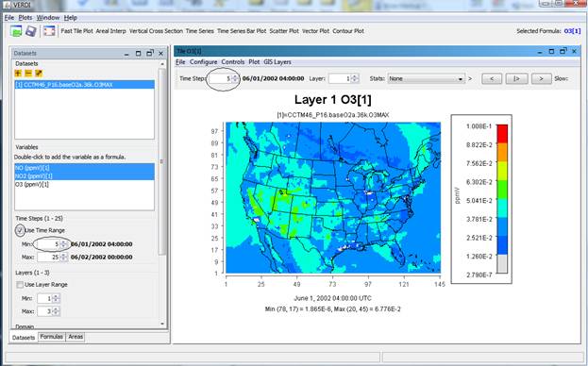This screenshot has width=588, height=366.
Task: Close the Tile O3[1] plot panel
Action: click(575, 51)
